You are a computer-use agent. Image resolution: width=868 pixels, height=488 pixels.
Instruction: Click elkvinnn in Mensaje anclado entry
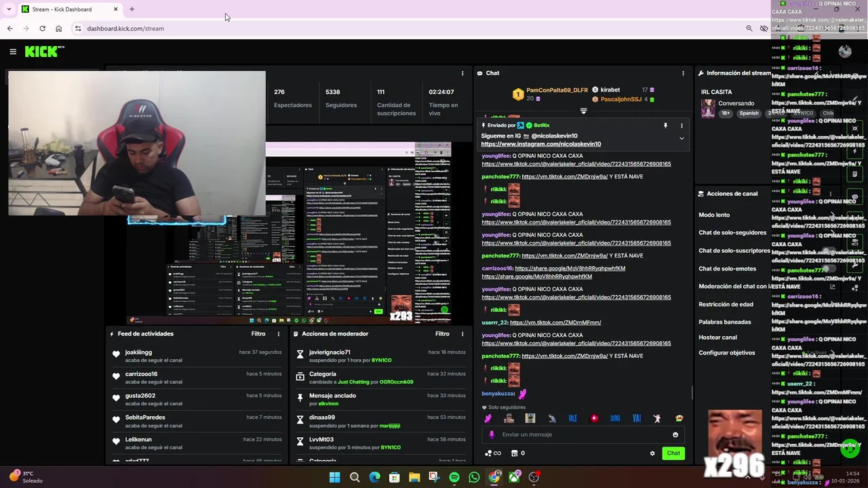[328, 404]
